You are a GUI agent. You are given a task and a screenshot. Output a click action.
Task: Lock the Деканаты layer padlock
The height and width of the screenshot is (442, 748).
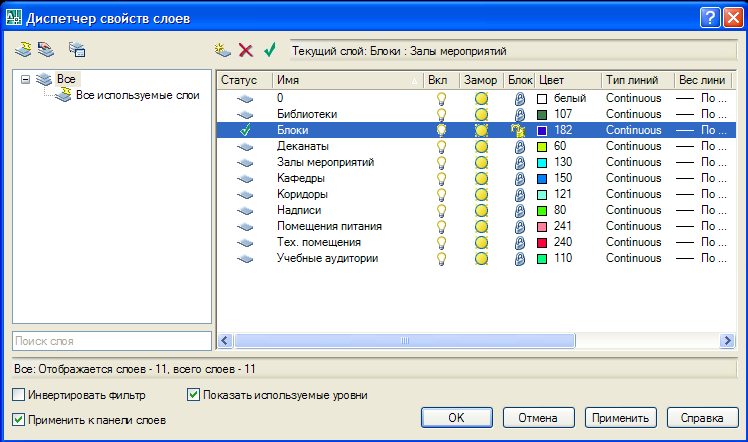(519, 146)
